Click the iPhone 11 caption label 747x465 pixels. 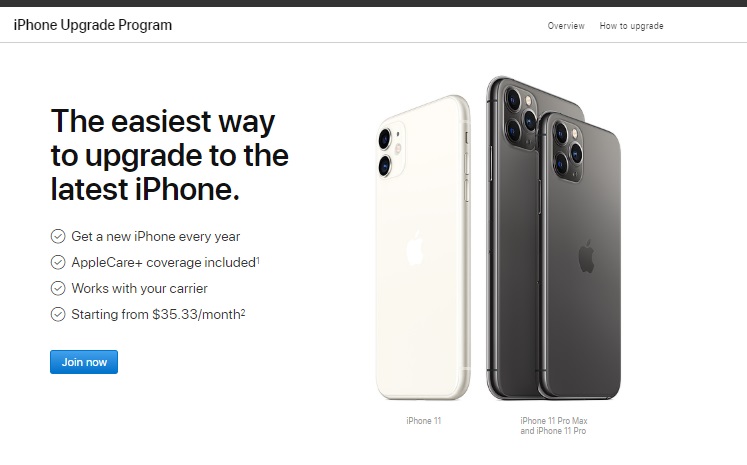(x=424, y=421)
